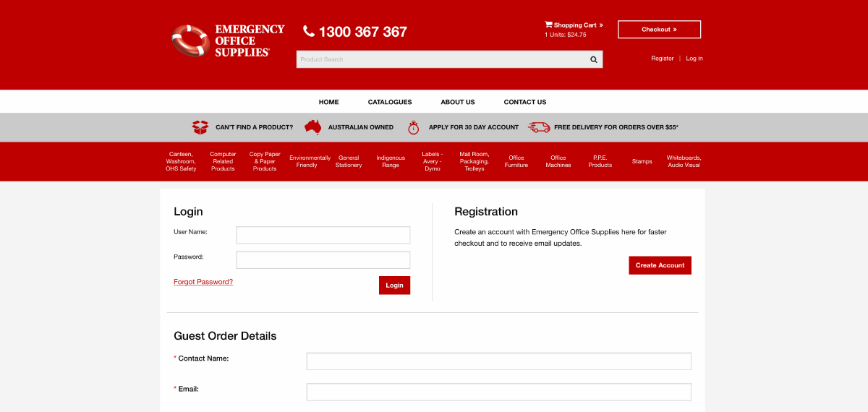The height and width of the screenshot is (412, 868).
Task: Go to About Us page
Action: (458, 102)
